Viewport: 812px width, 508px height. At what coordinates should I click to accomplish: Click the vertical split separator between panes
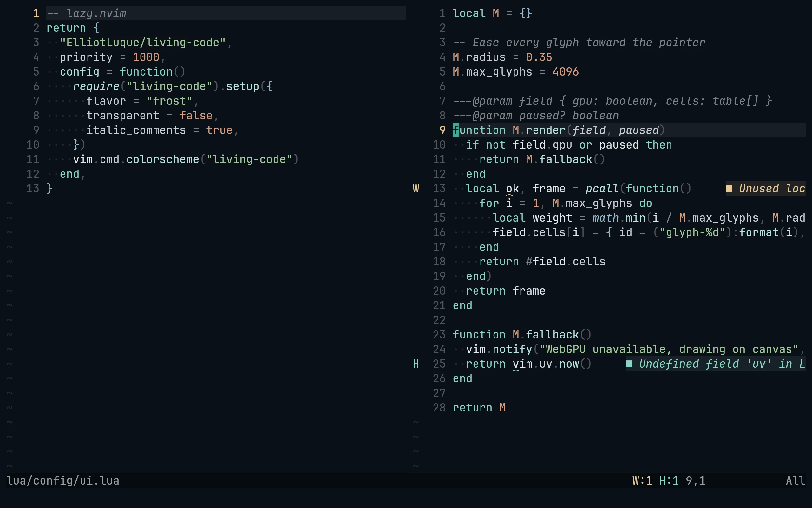(409, 239)
